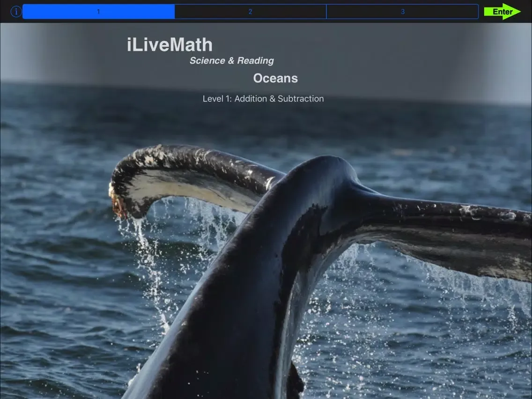The image size is (532, 399).
Task: Switch to segment 3 in the level selector
Action: click(402, 12)
